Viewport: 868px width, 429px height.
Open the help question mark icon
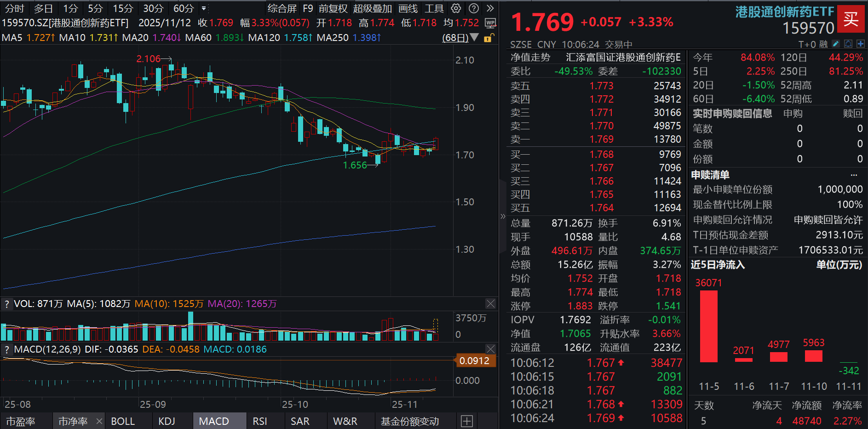pyautogui.click(x=473, y=8)
